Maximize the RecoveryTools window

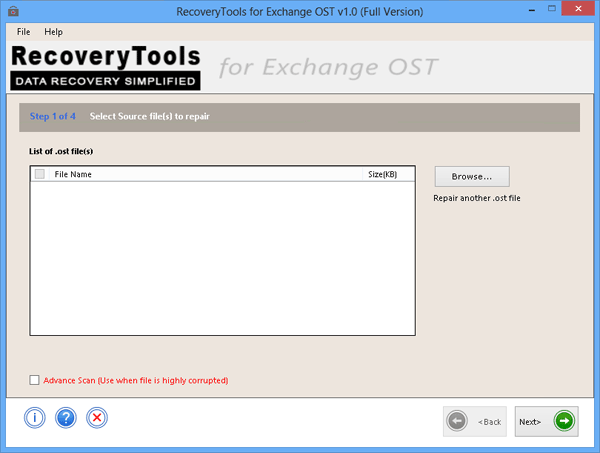[551, 9]
